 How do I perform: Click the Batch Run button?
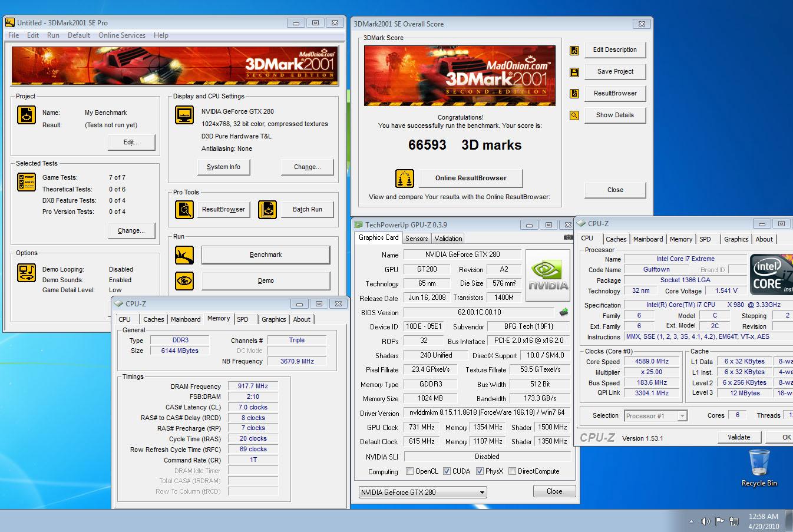coord(308,209)
